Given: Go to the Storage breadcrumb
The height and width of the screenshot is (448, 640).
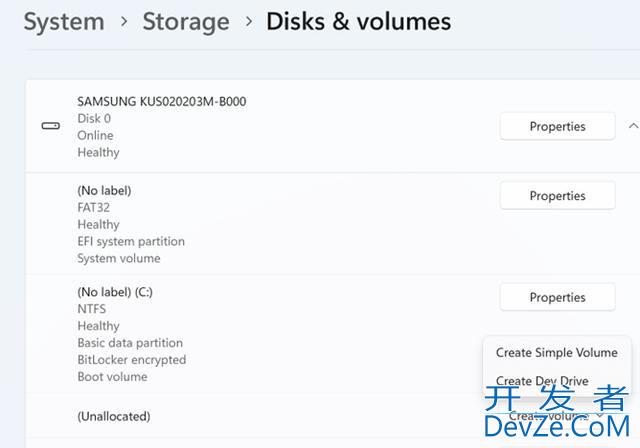Looking at the screenshot, I should click(186, 22).
